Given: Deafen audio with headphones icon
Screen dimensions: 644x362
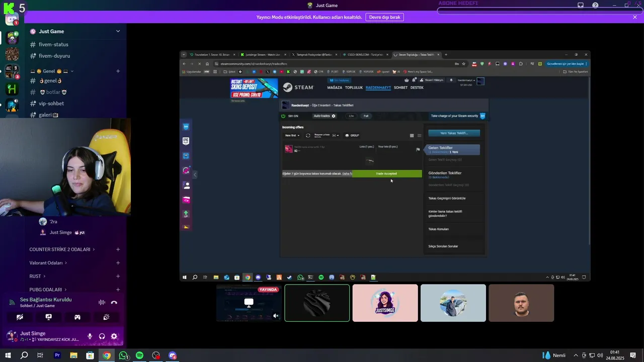Looking at the screenshot, I should [x=102, y=336].
